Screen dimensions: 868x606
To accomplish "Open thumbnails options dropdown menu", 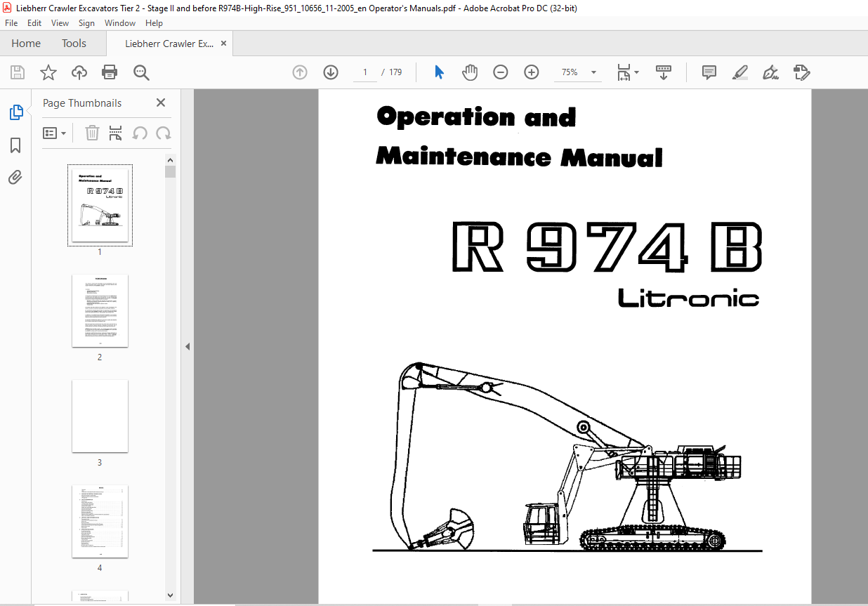I will pyautogui.click(x=55, y=133).
